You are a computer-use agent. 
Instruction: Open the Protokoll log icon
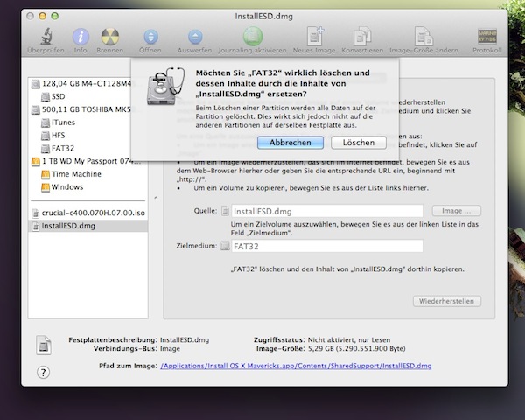(x=487, y=37)
